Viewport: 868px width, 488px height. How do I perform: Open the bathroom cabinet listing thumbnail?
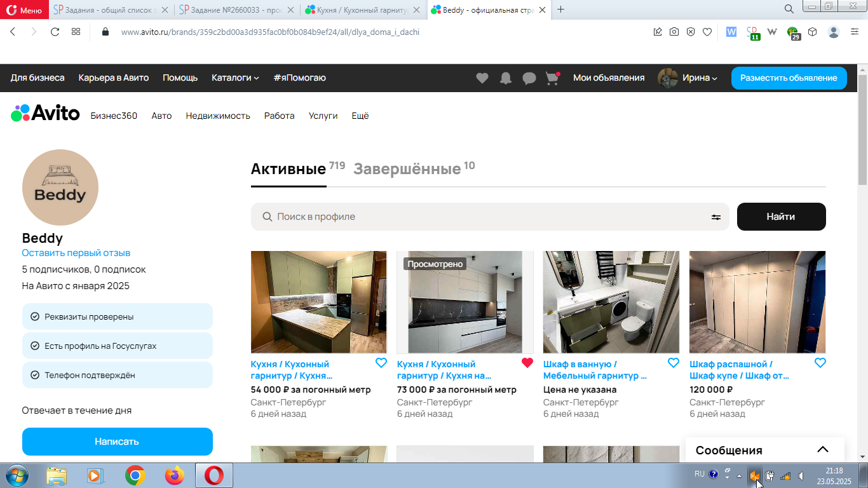pos(611,302)
